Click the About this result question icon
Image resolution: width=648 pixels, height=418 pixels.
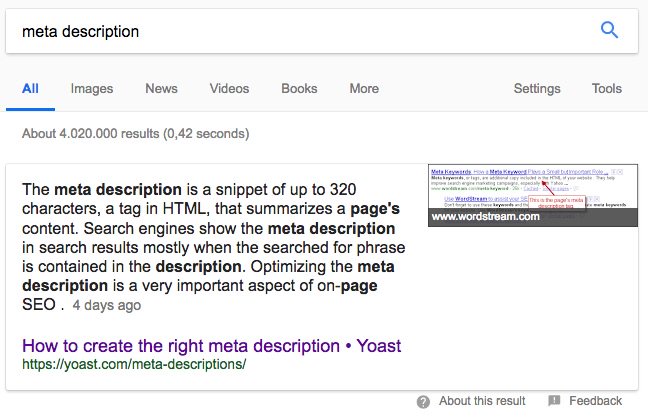click(423, 401)
